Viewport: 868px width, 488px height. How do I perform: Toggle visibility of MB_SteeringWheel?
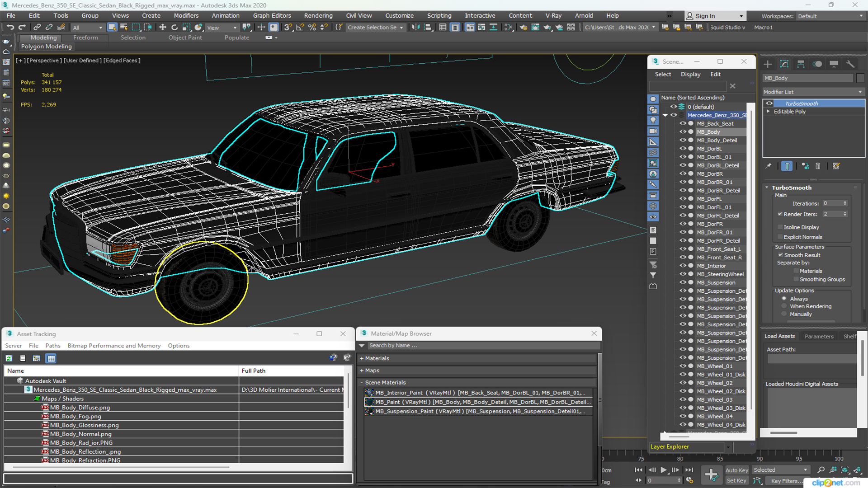click(x=683, y=274)
